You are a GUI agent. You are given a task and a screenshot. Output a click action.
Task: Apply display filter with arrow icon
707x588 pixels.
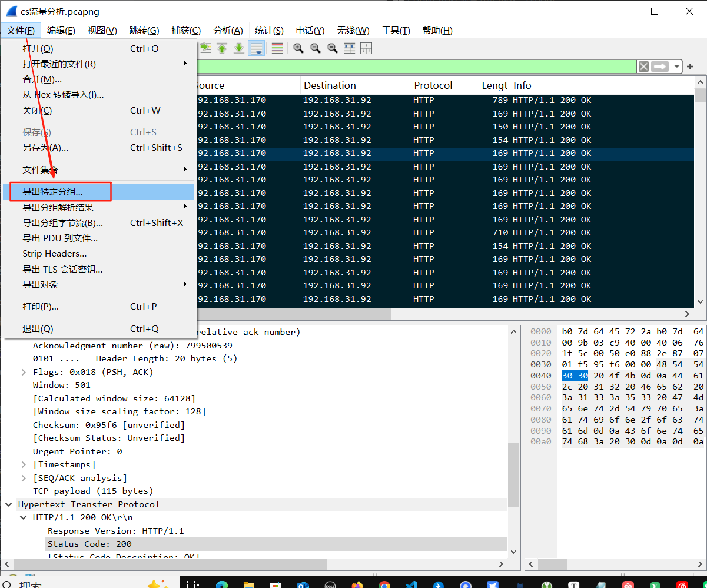tap(660, 67)
